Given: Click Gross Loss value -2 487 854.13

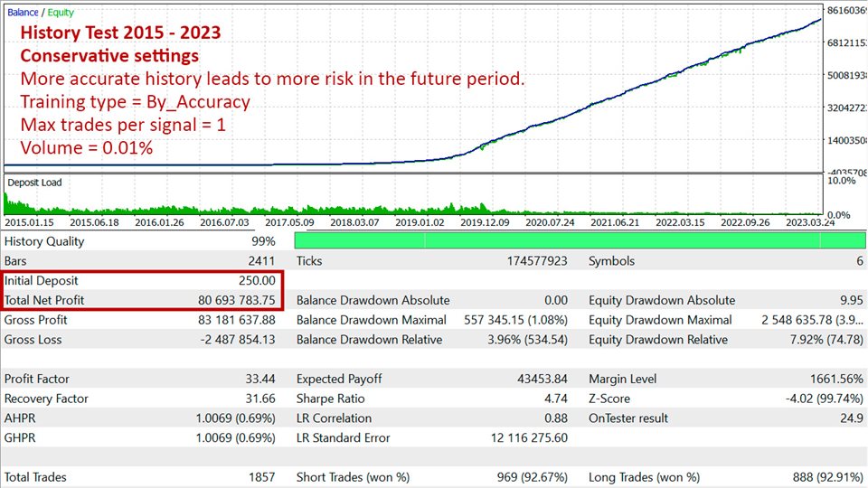Looking at the screenshot, I should [x=238, y=340].
